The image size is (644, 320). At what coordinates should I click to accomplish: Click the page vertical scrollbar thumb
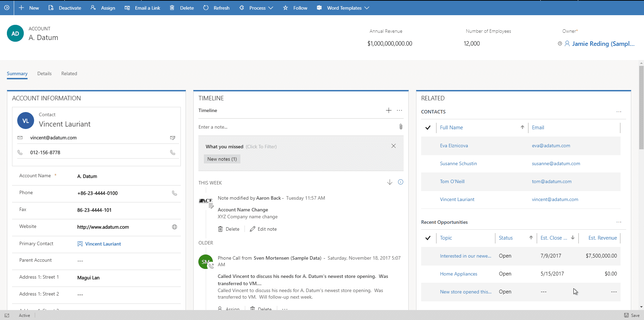tap(641, 108)
